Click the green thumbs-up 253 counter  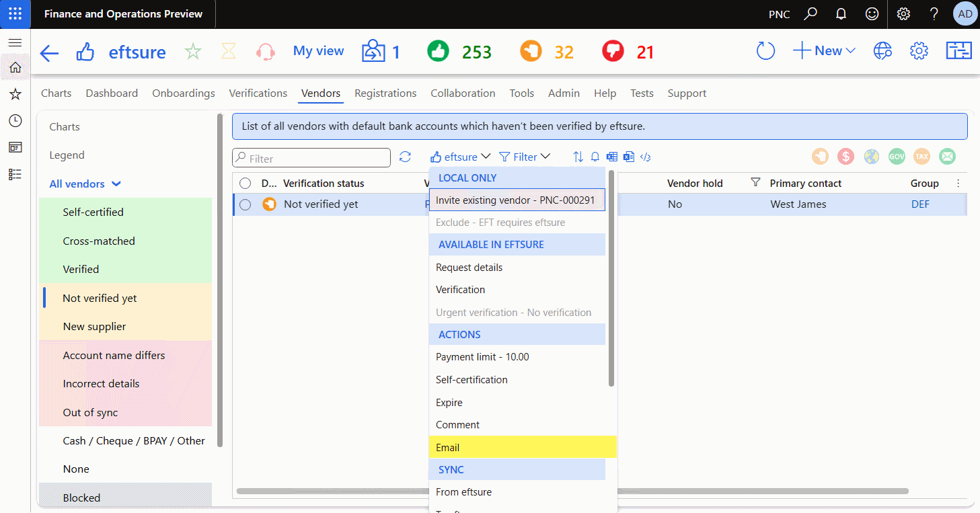pos(459,52)
